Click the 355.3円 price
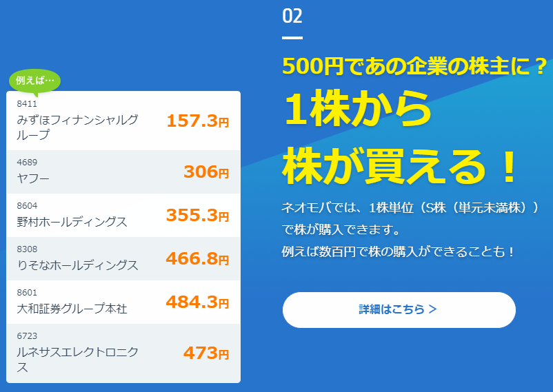 pyautogui.click(x=197, y=215)
